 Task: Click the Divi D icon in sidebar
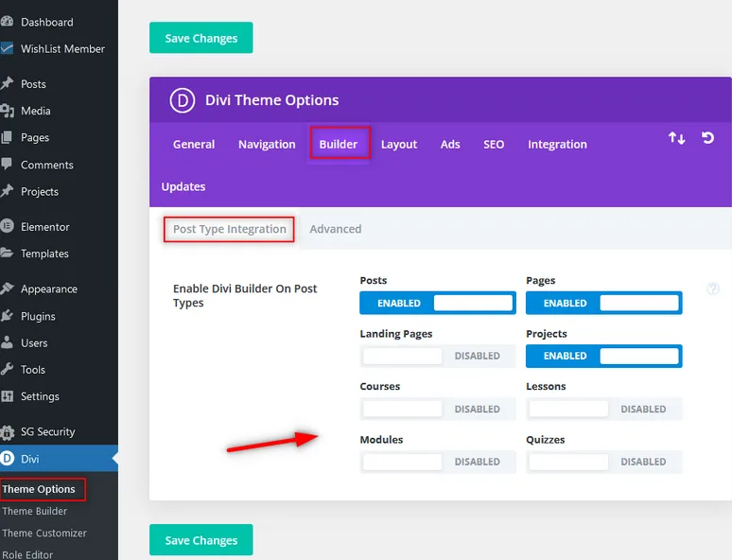(7, 459)
